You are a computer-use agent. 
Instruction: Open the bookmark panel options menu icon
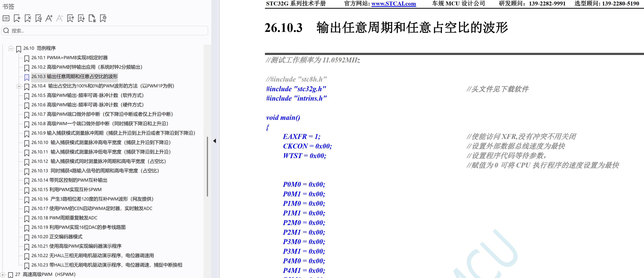pyautogui.click(x=6, y=18)
